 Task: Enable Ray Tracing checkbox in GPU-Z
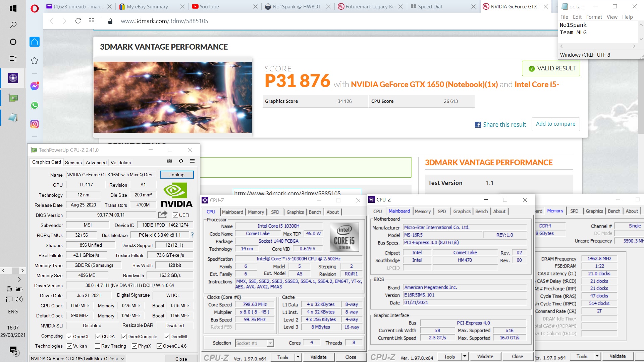point(98,346)
